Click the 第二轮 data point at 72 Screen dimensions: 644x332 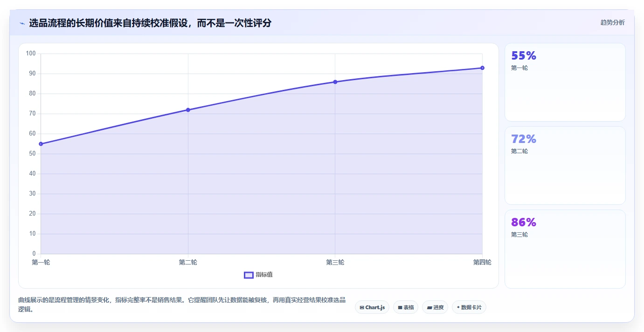pyautogui.click(x=188, y=110)
